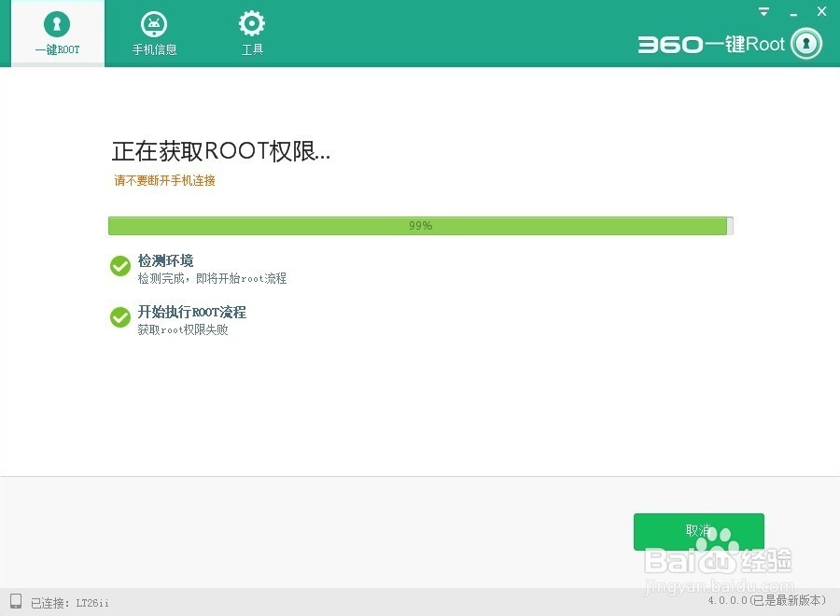The width and height of the screenshot is (840, 616).
Task: Click the 360一键Root logo lock icon
Action: [x=806, y=43]
